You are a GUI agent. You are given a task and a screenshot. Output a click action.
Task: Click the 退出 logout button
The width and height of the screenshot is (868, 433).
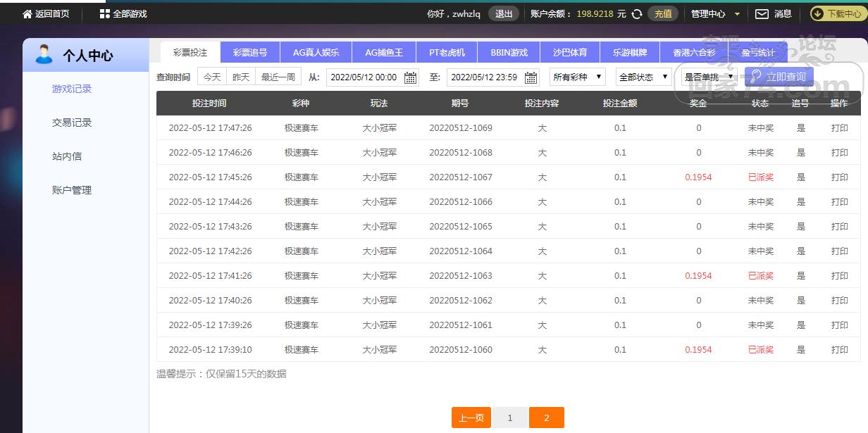(504, 13)
